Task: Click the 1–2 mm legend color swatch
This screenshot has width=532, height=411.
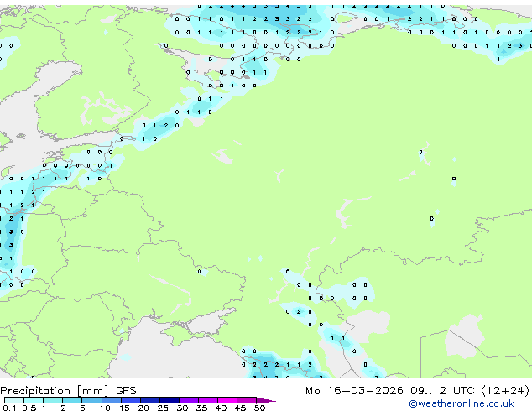Action: (53, 400)
